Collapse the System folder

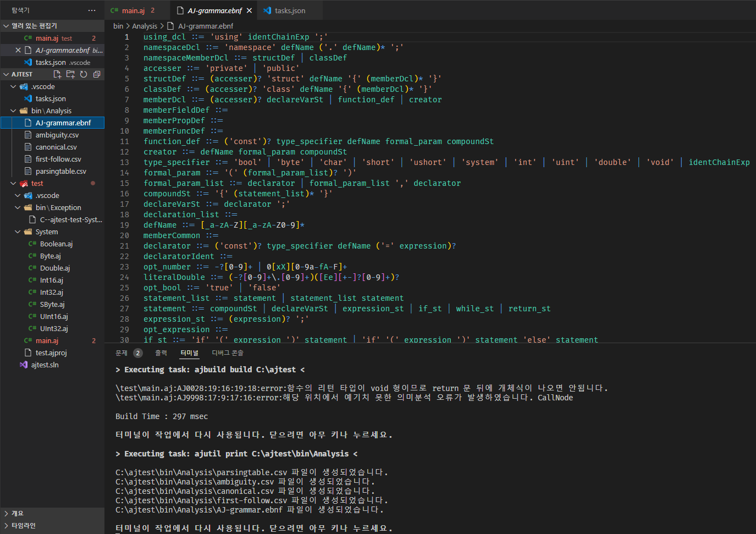click(x=18, y=232)
